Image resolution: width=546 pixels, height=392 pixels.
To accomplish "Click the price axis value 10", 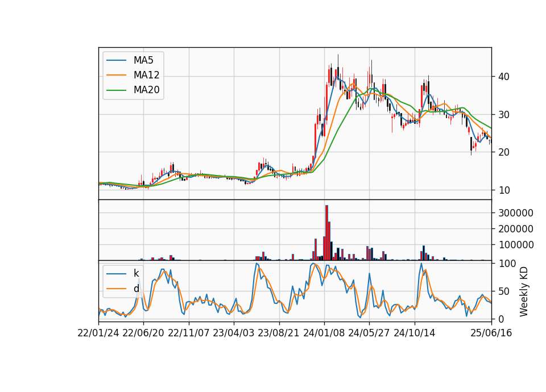I will tap(504, 190).
